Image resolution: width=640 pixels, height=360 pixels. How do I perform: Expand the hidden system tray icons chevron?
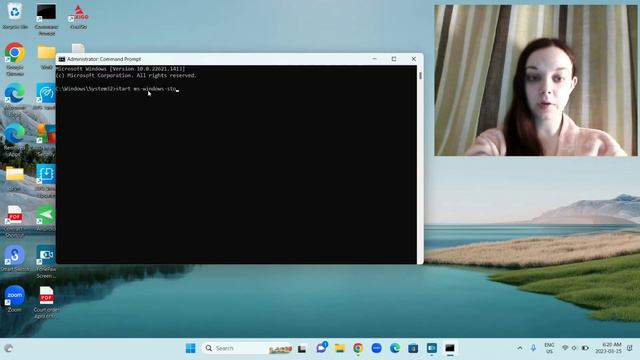pyautogui.click(x=520, y=348)
